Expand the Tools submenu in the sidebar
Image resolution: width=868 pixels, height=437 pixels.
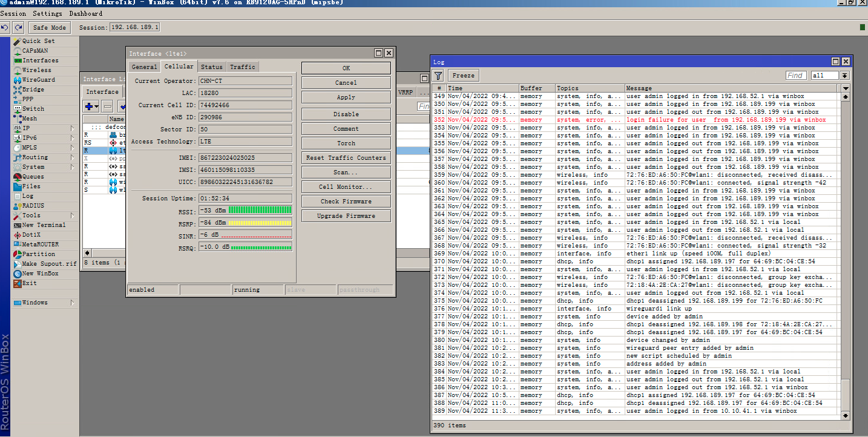click(x=73, y=215)
